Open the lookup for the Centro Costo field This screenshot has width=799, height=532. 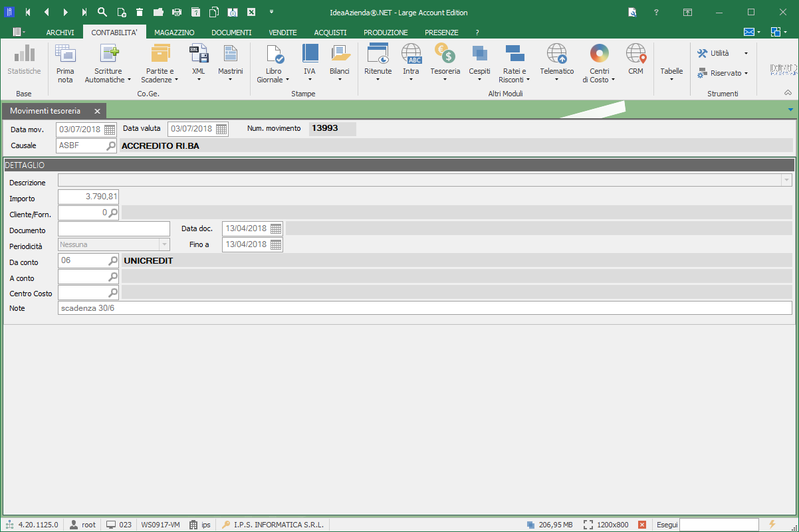tap(114, 293)
